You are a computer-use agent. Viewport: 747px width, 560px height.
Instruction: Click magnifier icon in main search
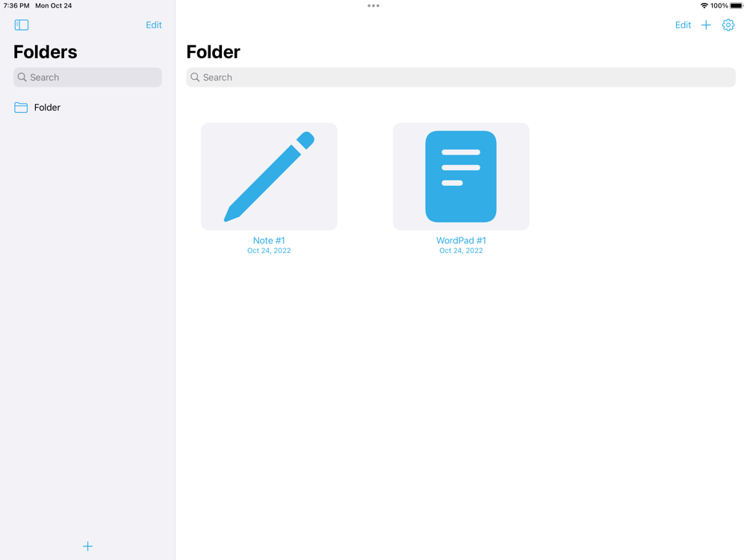point(195,77)
